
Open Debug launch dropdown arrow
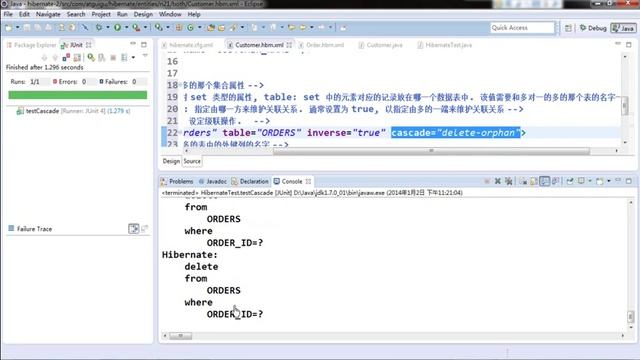pos(107,28)
